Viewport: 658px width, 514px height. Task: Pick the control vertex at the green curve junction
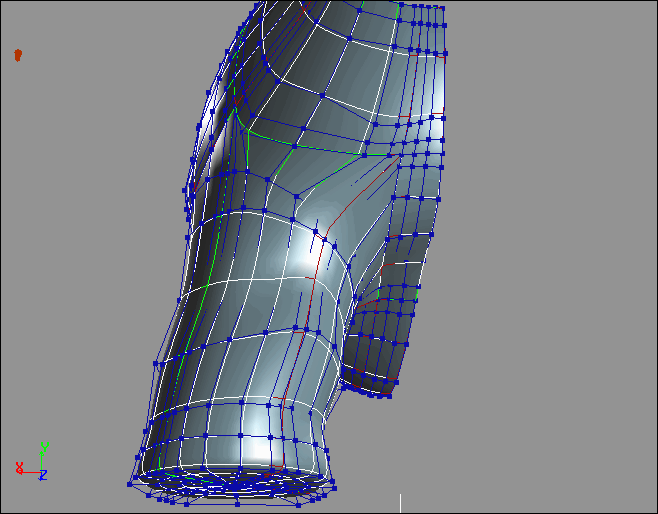tap(296, 144)
